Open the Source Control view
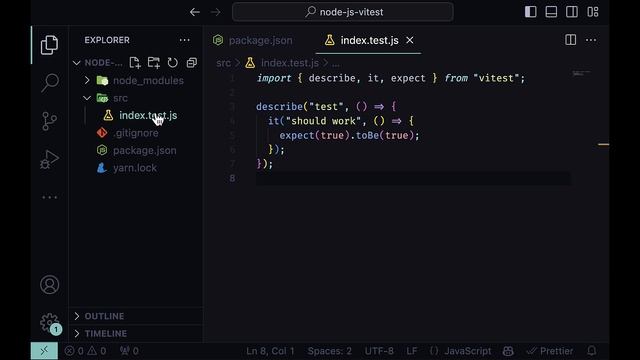The height and width of the screenshot is (360, 640). tap(49, 121)
